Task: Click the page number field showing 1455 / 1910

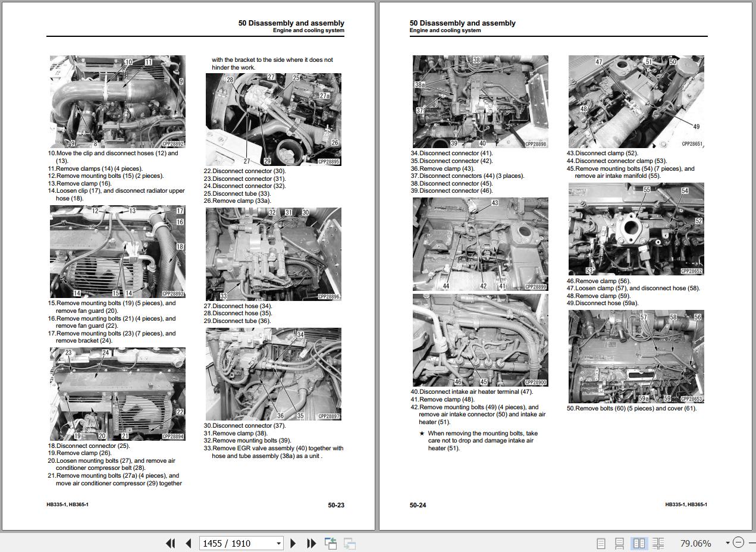Action: pos(235,543)
